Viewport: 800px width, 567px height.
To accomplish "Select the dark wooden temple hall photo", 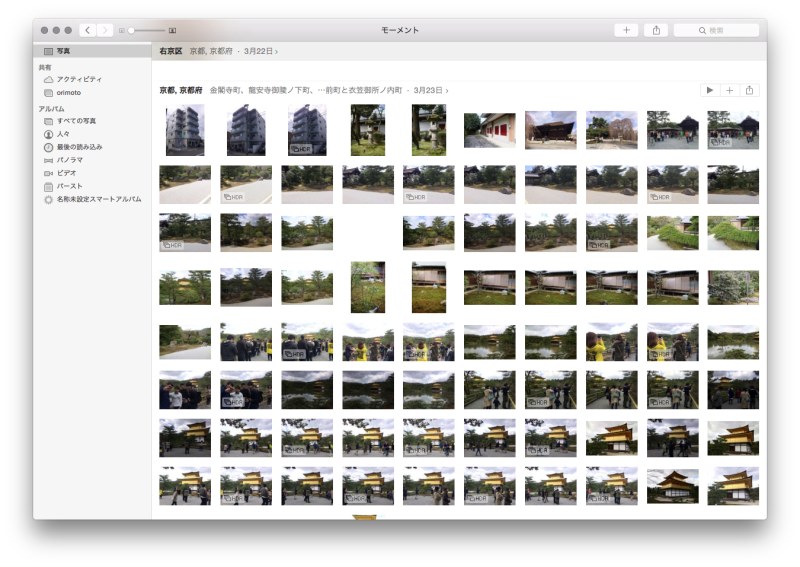I will click(551, 130).
